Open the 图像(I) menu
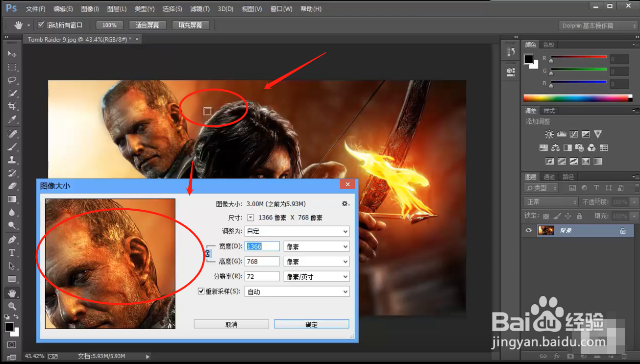 [90, 9]
